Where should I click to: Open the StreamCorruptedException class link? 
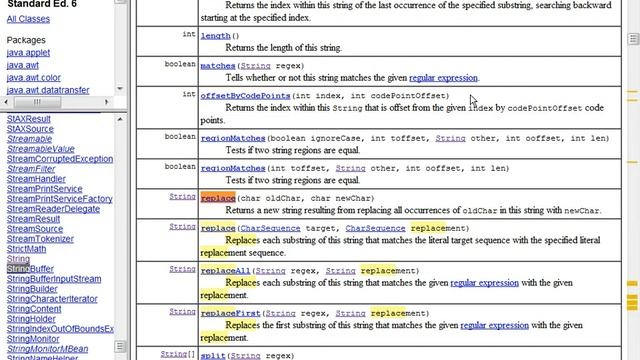point(60,159)
